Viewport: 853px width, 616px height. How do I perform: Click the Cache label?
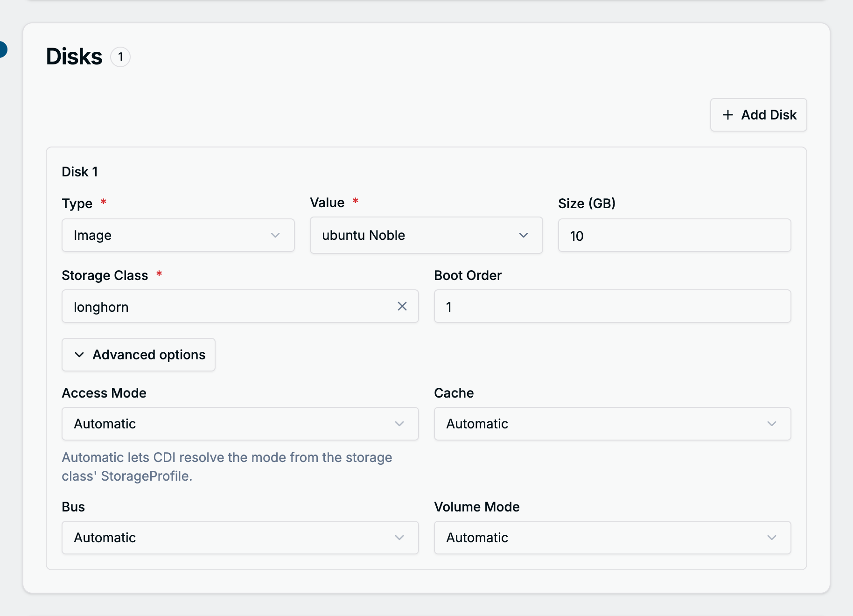click(454, 393)
